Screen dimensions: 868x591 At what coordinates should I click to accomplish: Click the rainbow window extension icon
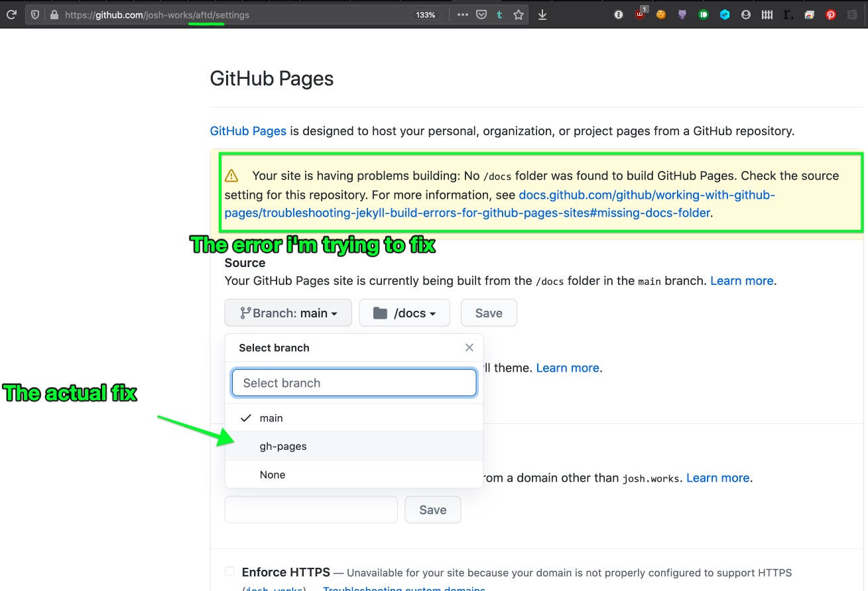click(x=810, y=15)
